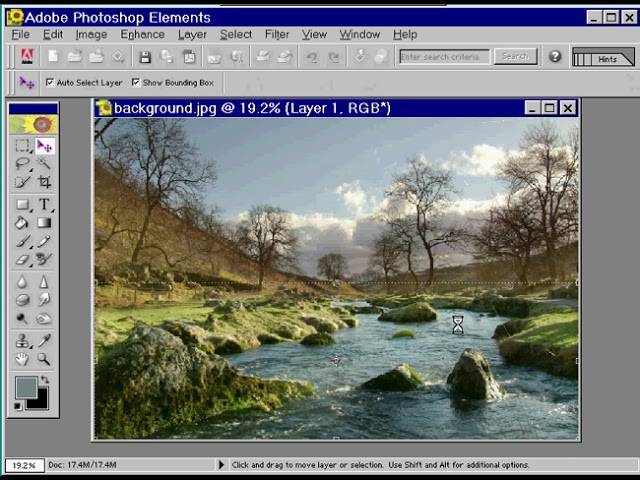Open the status bar info arrow menu

pyautogui.click(x=221, y=464)
